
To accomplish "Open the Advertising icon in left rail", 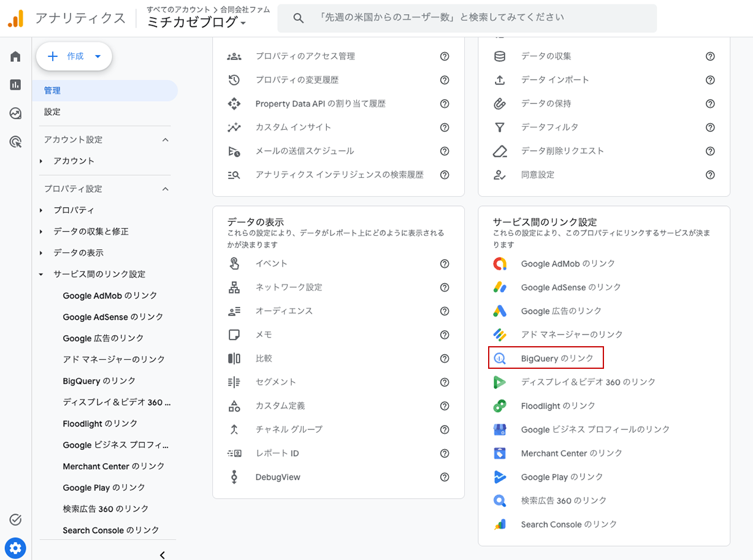I will tap(15, 142).
